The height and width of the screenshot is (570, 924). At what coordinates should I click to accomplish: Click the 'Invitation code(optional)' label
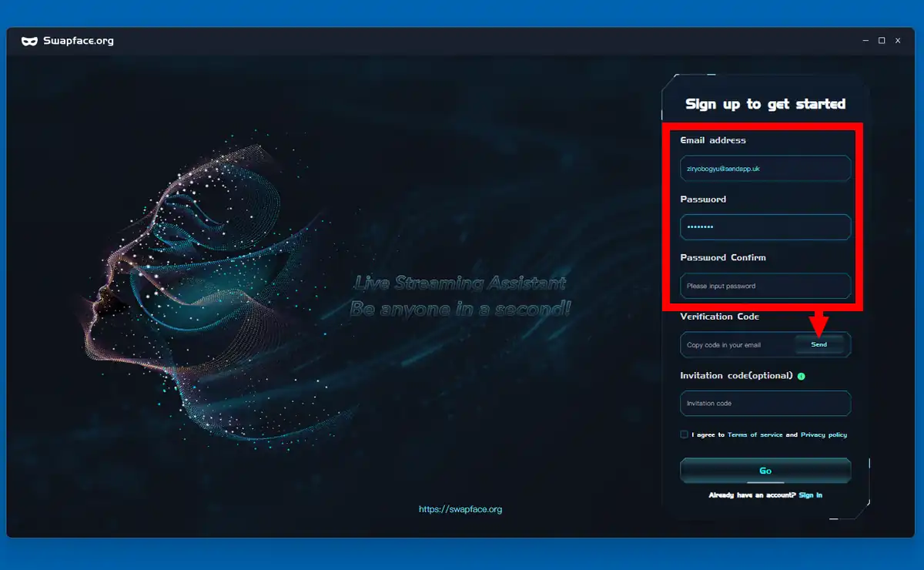coord(736,376)
